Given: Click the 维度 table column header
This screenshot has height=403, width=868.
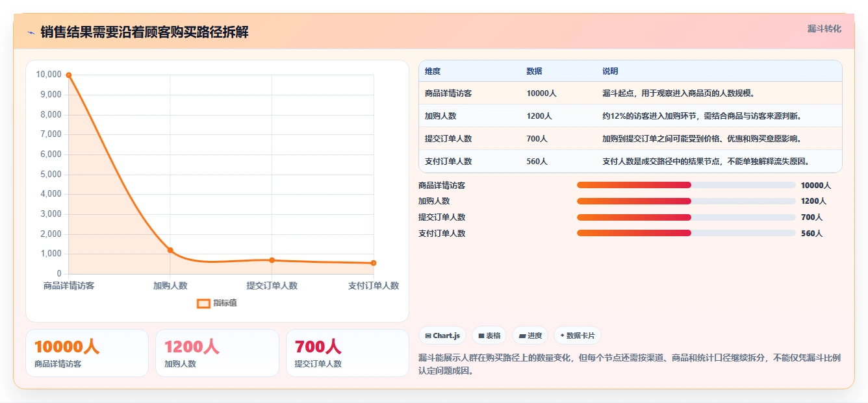Looking at the screenshot, I should point(433,71).
